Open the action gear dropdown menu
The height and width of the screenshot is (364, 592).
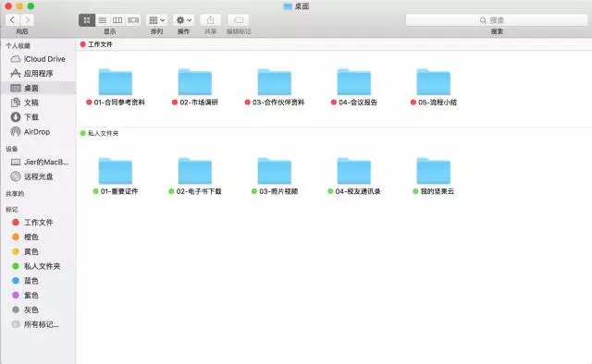pyautogui.click(x=184, y=20)
